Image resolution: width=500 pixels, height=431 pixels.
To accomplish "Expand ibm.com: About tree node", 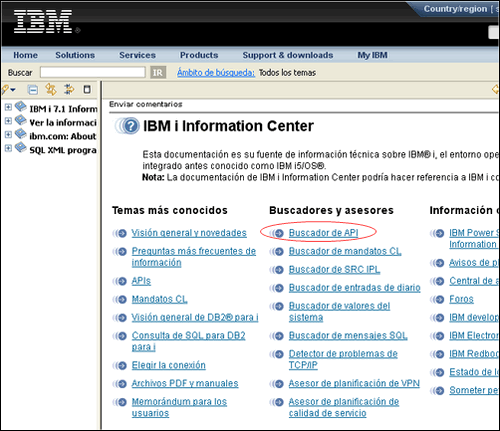I will 8,134.
